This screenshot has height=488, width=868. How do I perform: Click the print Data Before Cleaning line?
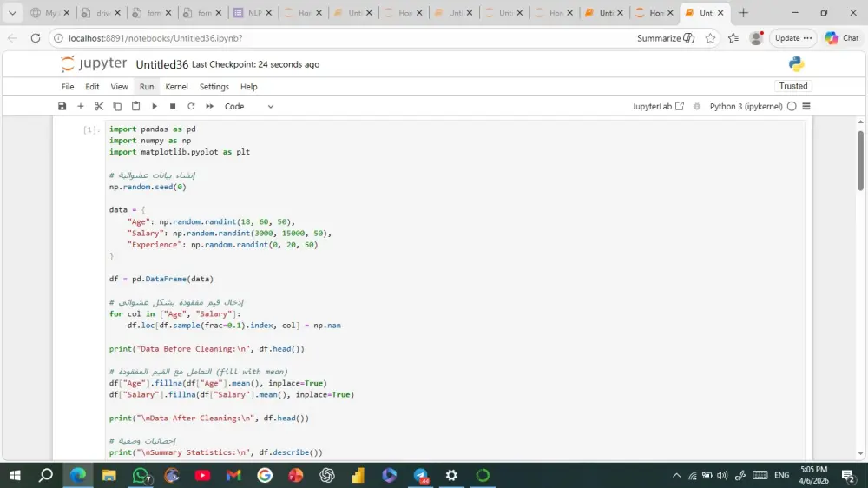click(207, 349)
